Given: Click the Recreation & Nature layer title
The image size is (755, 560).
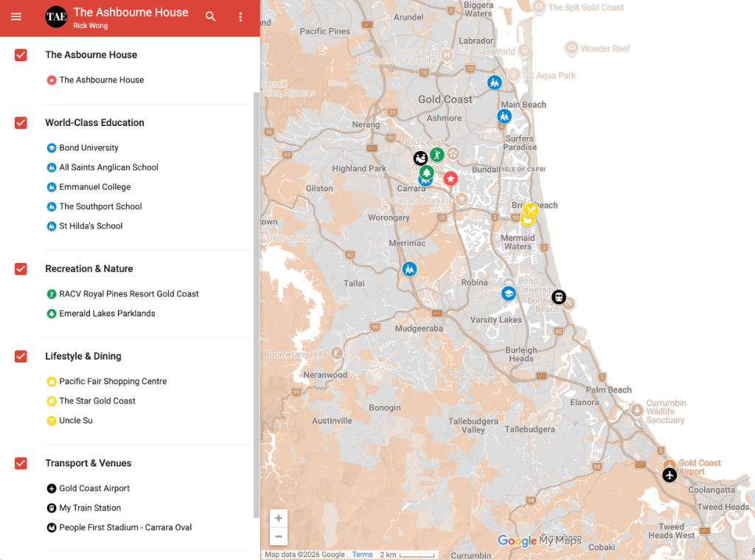Looking at the screenshot, I should 89,269.
